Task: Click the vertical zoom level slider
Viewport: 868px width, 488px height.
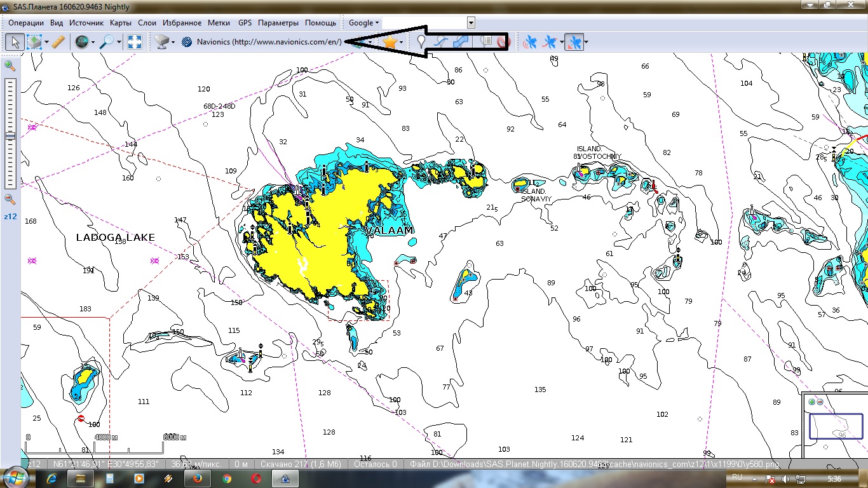Action: point(10,135)
